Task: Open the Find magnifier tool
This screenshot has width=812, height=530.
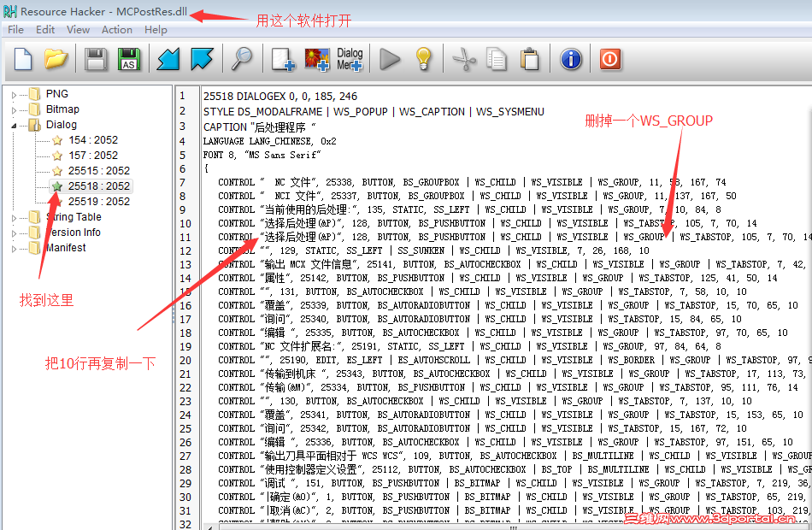Action: pyautogui.click(x=242, y=59)
